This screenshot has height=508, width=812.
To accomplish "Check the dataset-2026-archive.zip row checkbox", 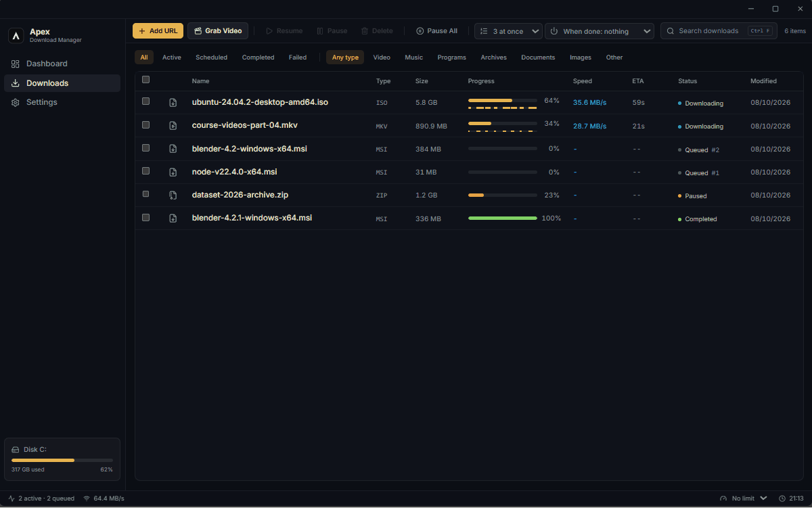I will point(145,194).
